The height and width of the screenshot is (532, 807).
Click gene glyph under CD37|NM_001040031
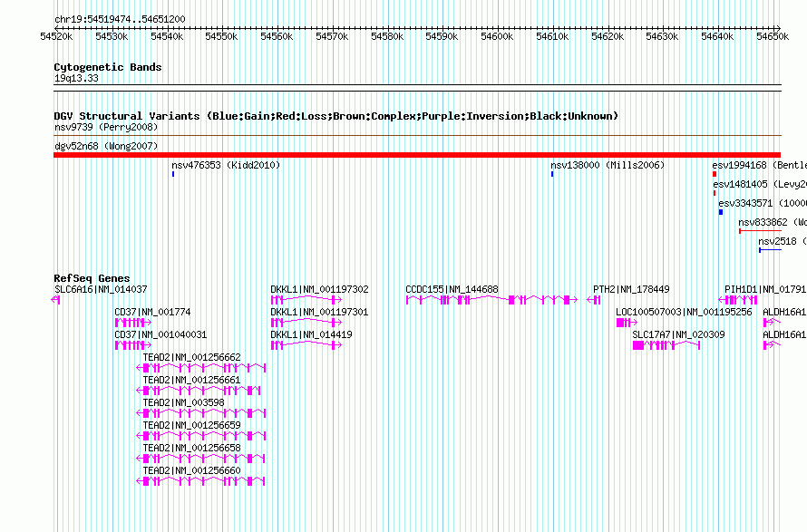(133, 345)
